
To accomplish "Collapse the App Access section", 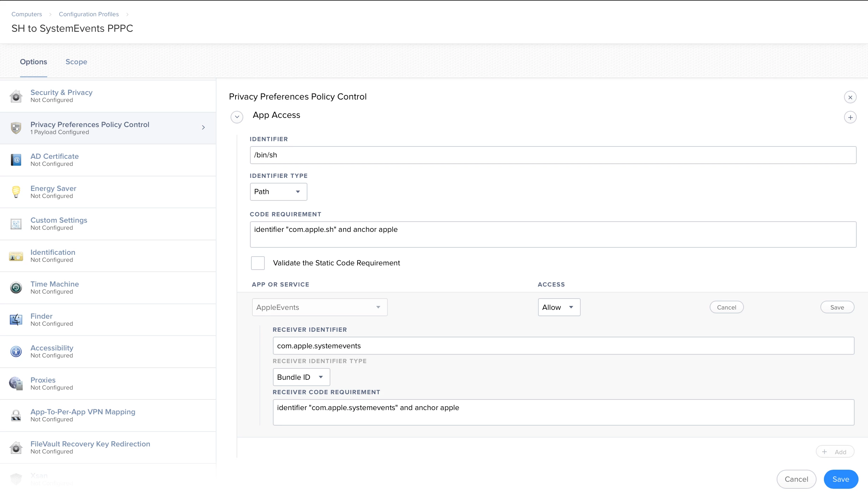I will pyautogui.click(x=237, y=117).
